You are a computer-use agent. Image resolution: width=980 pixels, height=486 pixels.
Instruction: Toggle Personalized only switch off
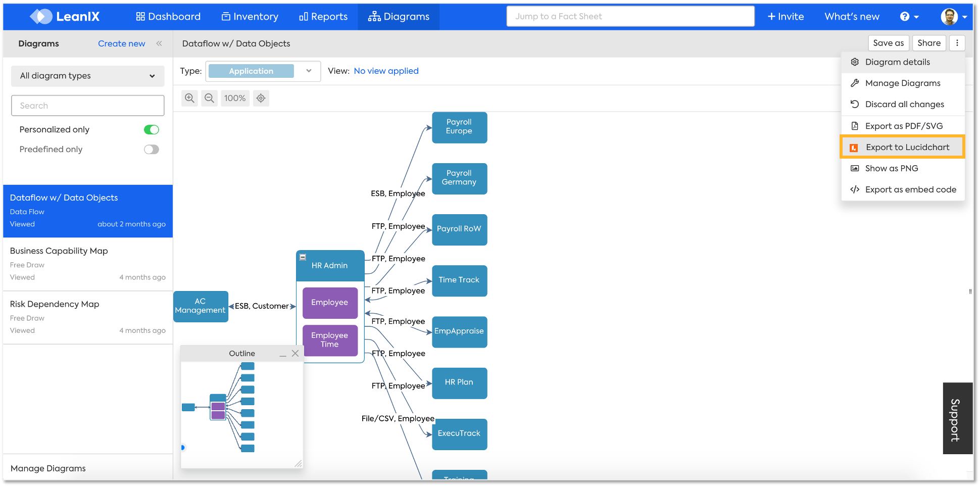click(152, 130)
